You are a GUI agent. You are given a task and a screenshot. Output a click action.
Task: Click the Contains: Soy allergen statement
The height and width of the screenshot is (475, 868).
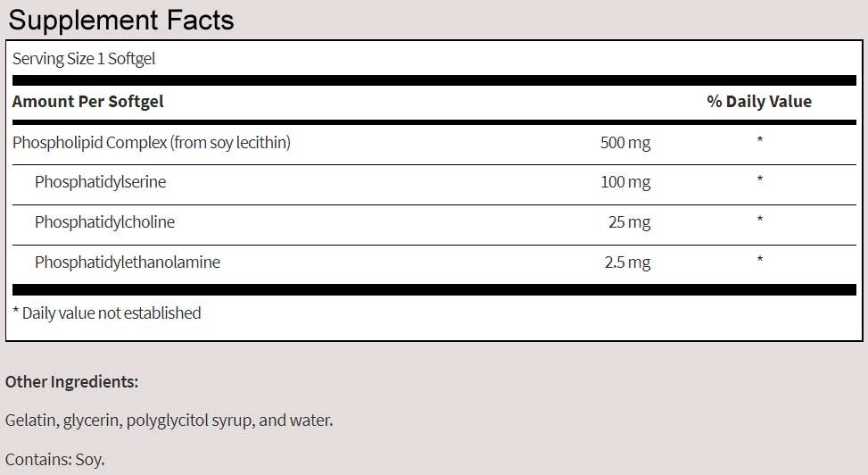click(55, 461)
